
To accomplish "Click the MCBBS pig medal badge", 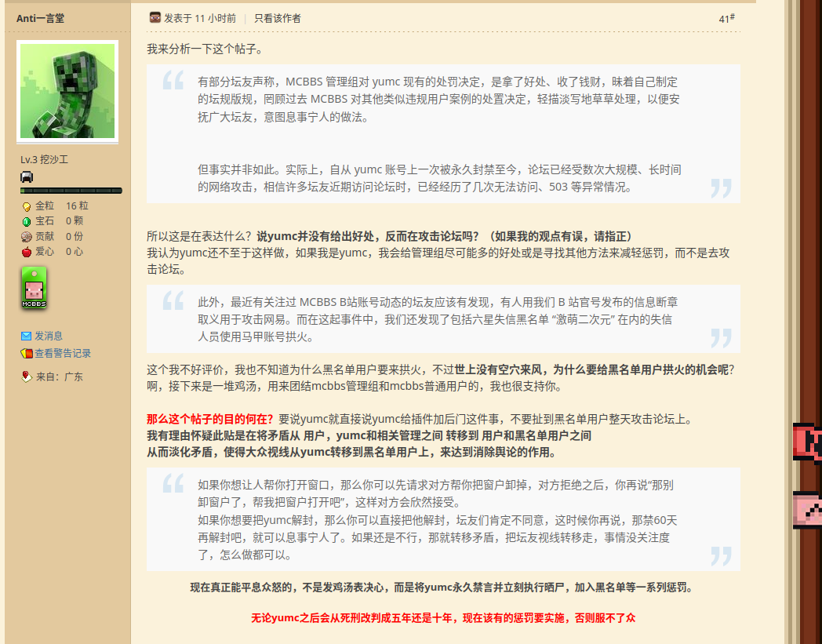I will click(34, 287).
